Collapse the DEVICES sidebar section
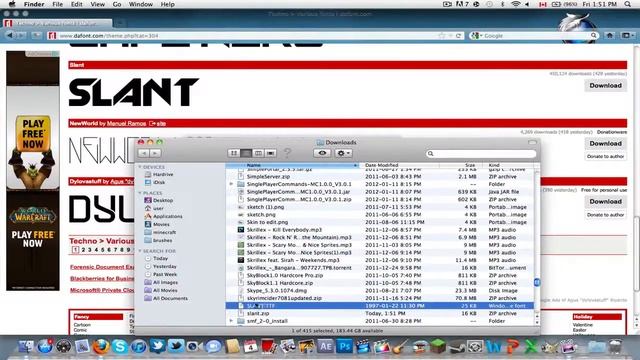This screenshot has width=640, height=360. click(140, 167)
